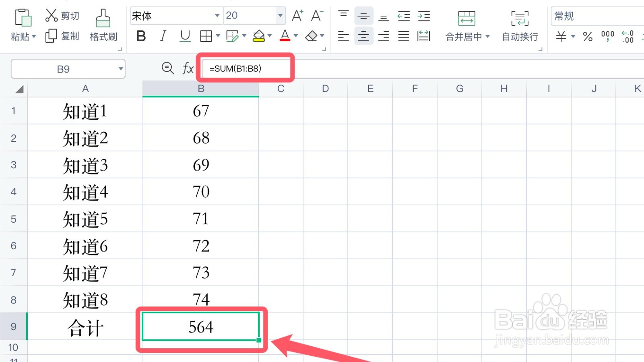644x362 pixels.
Task: Select row 5 header
Action: click(x=13, y=219)
